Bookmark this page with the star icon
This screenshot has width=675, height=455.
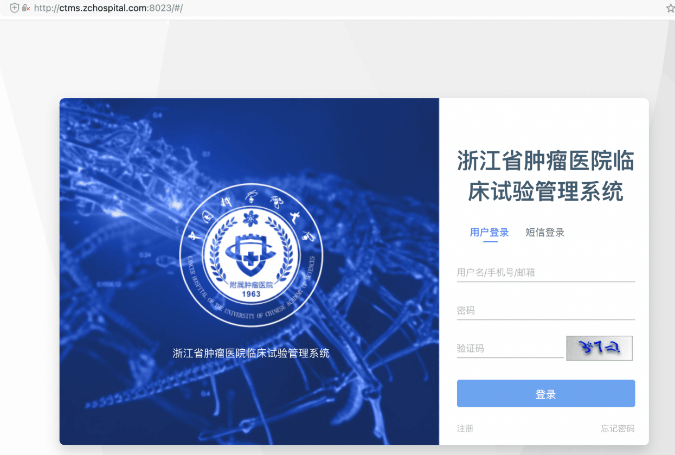[669, 8]
